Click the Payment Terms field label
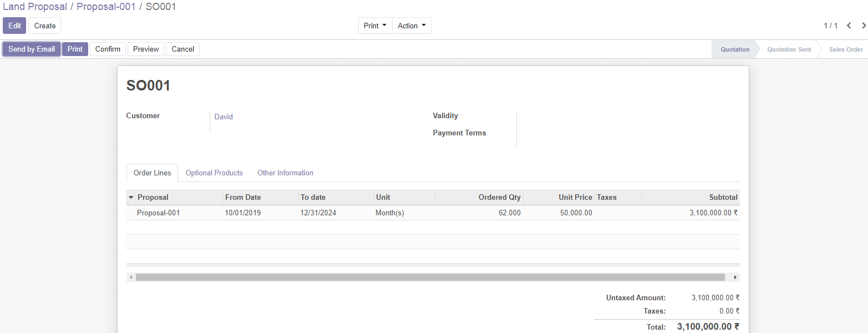868x333 pixels. point(459,133)
